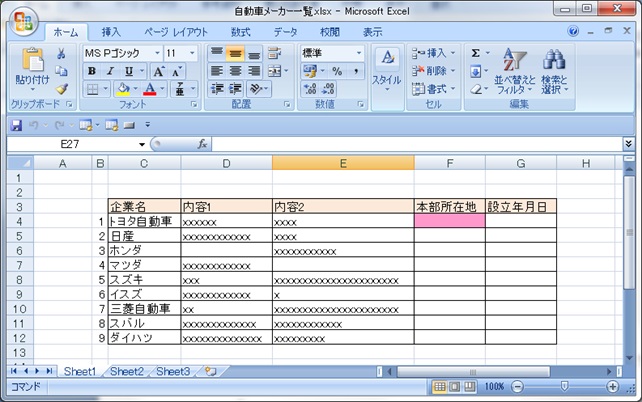
Task: Open the Name Box dropdown arrow
Action: click(x=142, y=144)
